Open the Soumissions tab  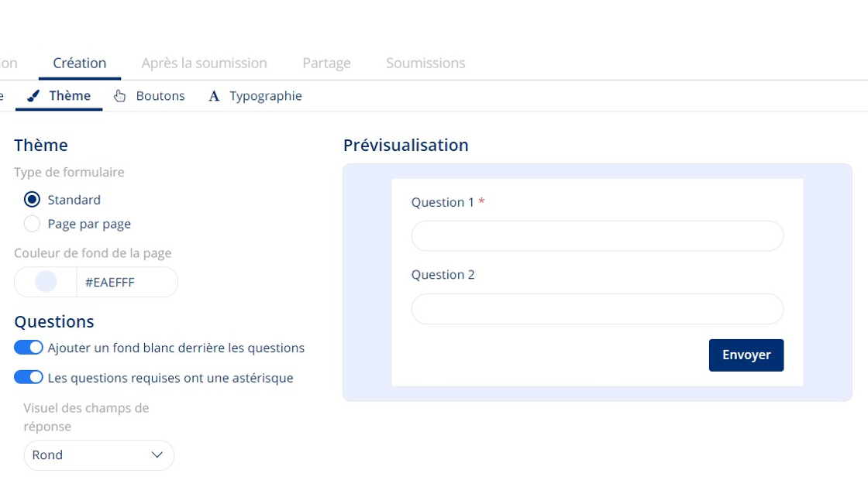point(425,63)
